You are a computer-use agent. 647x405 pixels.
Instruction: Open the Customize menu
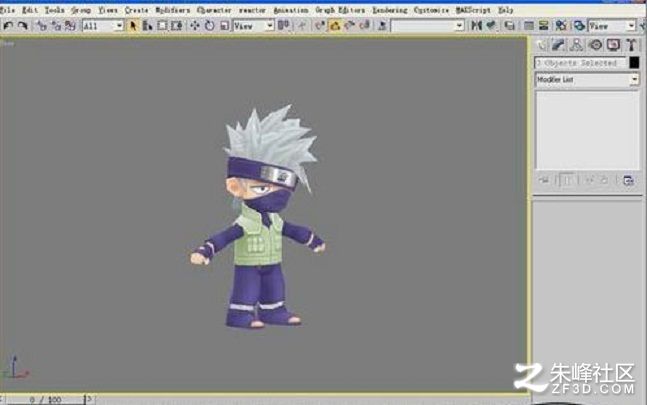click(x=431, y=10)
